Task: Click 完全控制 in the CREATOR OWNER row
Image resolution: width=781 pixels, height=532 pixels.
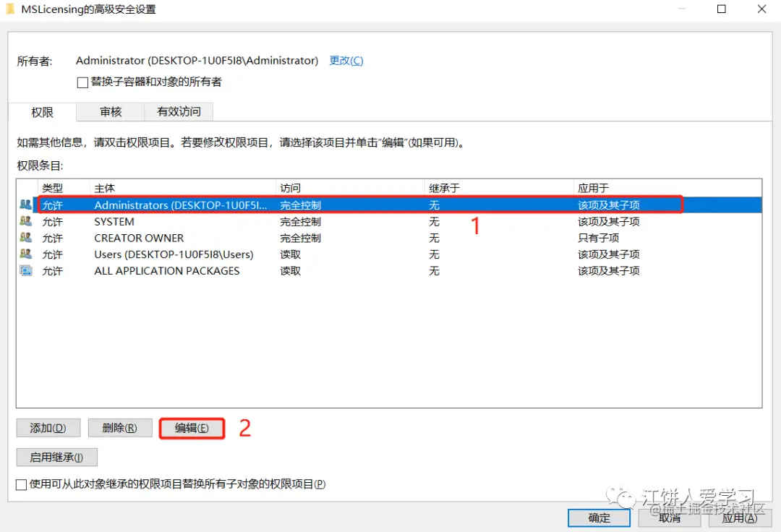Action: tap(300, 238)
